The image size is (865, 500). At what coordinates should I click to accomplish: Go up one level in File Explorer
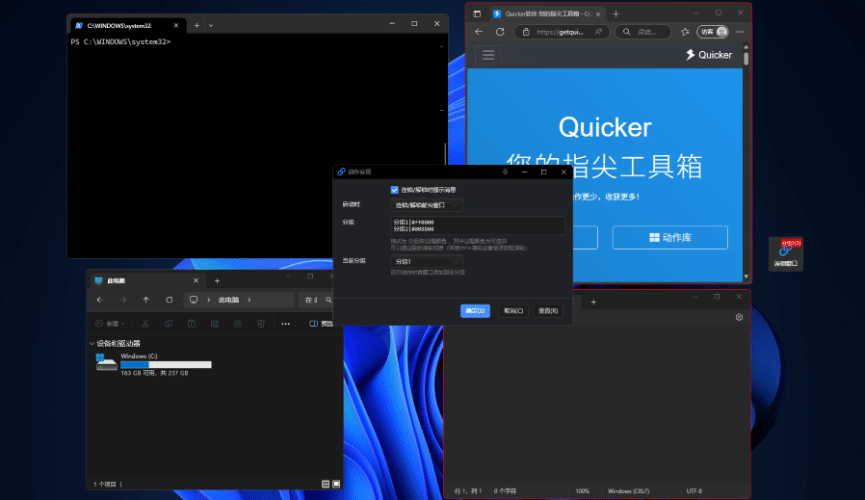(146, 300)
